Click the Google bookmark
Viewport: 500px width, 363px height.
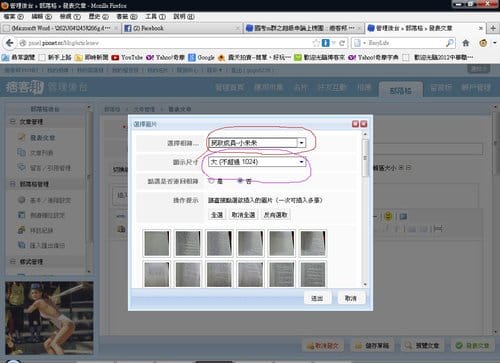click(x=201, y=57)
